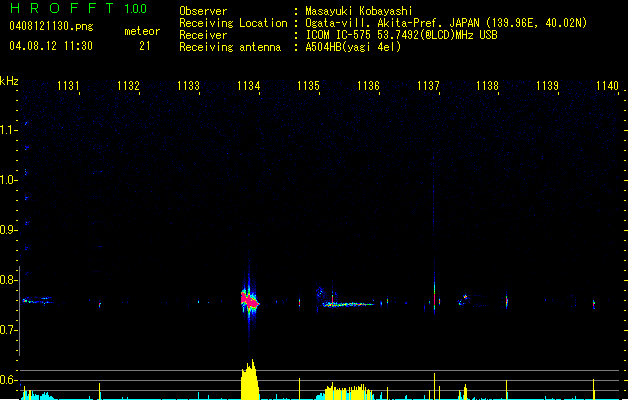
Task: Click the 0.6 kHz axis label
Action: point(8,380)
